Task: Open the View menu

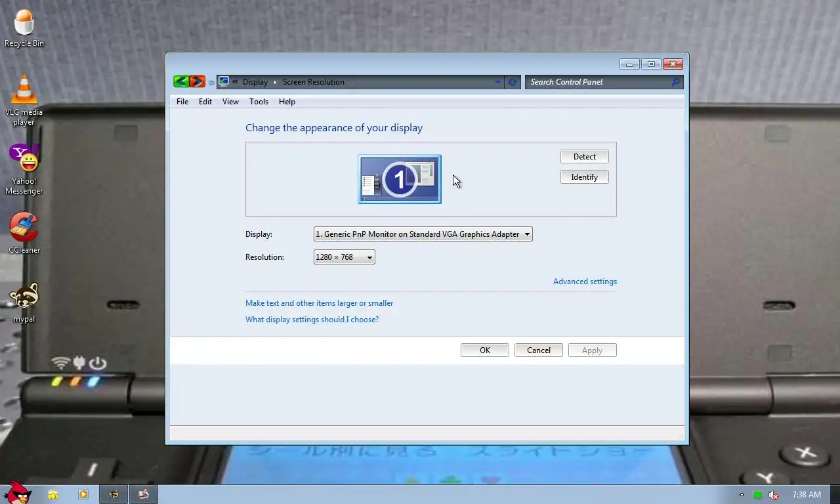Action: 230,102
